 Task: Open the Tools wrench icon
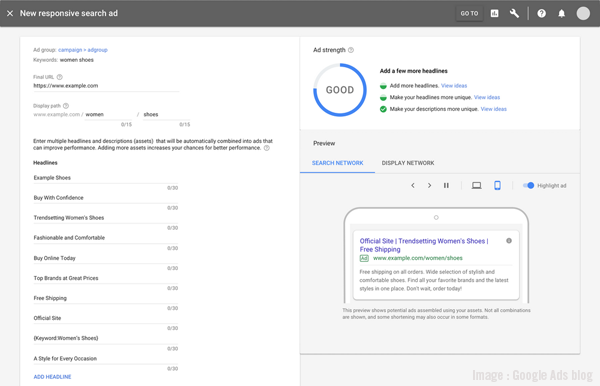coord(514,13)
